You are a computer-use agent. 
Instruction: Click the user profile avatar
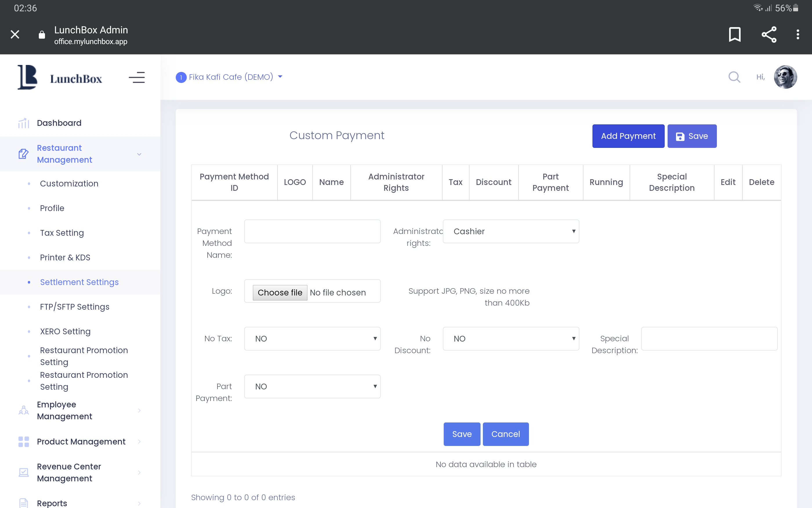click(785, 77)
